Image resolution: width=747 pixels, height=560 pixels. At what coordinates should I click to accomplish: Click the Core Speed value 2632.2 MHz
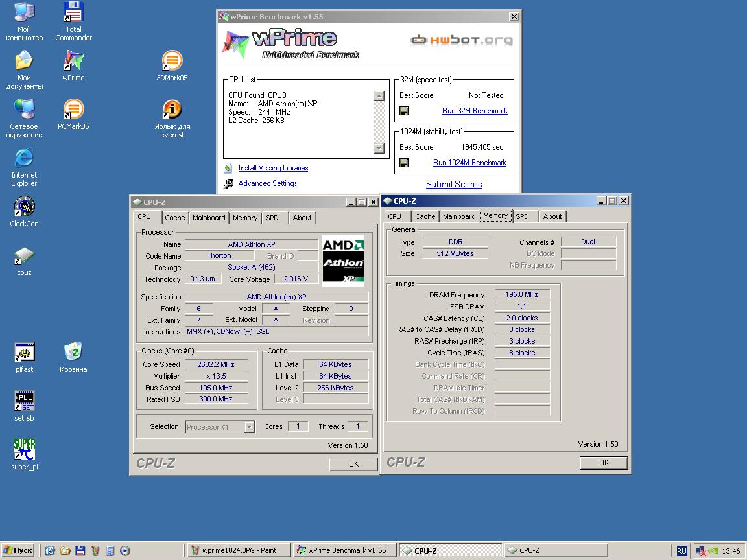216,365
